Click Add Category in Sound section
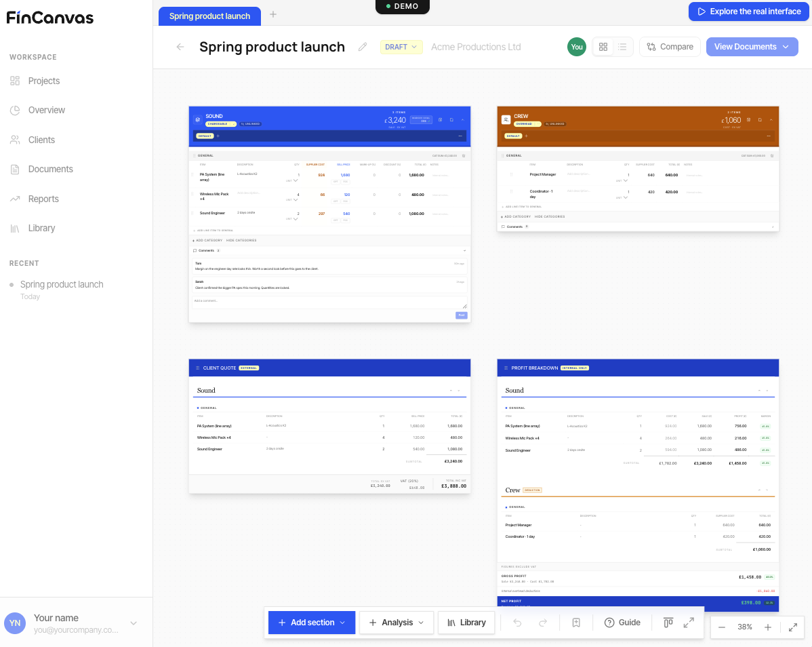This screenshot has height=647, width=812. click(x=207, y=240)
